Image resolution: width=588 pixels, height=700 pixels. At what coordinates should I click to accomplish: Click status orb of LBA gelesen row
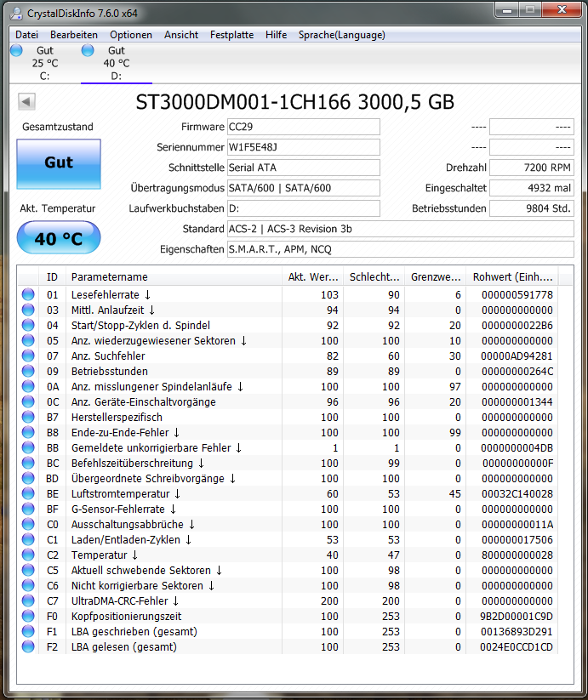pos(28,647)
